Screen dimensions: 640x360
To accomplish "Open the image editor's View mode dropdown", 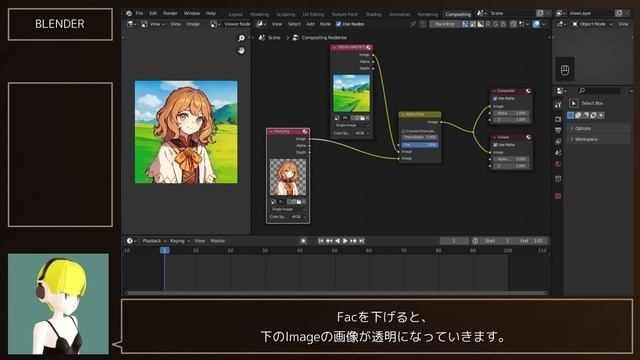I will 153,24.
